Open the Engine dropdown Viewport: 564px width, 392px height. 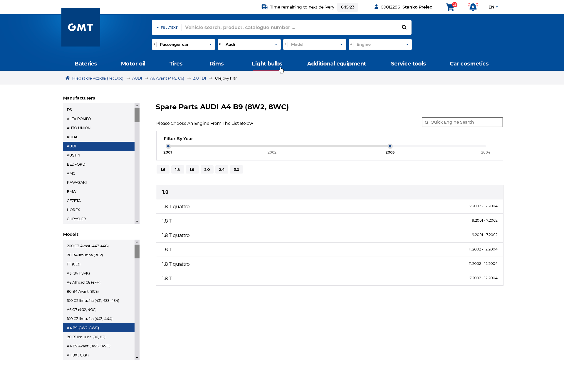[380, 44]
